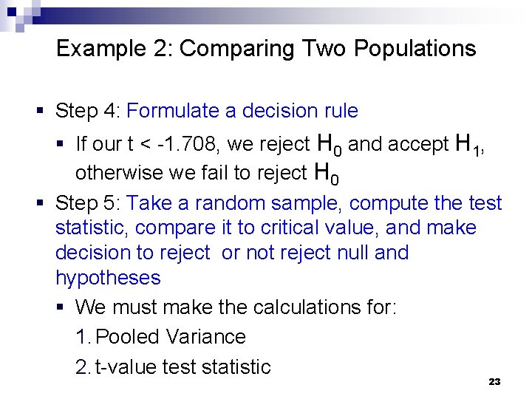The image size is (532, 399).
Task: Select the 'Step 5:' label text
Action: tap(88, 204)
